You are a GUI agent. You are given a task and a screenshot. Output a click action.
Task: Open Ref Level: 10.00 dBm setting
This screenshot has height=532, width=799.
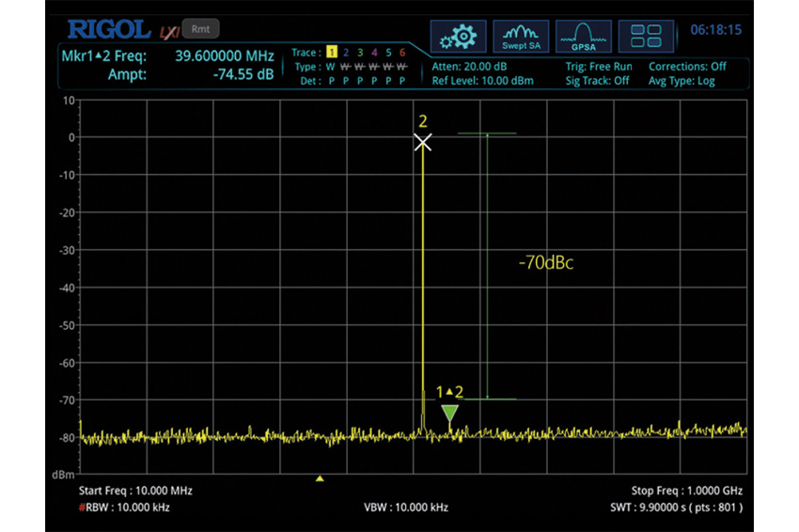click(x=482, y=81)
